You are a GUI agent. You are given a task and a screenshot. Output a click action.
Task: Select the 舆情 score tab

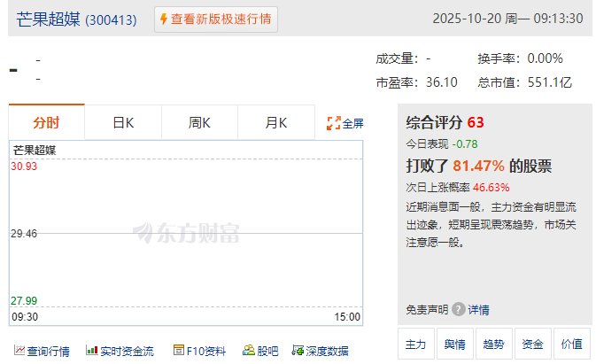click(455, 344)
